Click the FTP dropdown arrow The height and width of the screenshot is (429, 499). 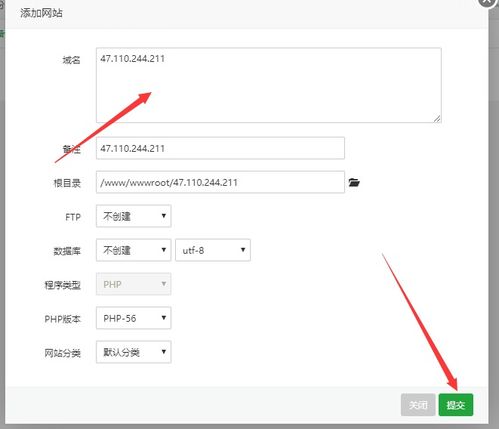(x=164, y=216)
